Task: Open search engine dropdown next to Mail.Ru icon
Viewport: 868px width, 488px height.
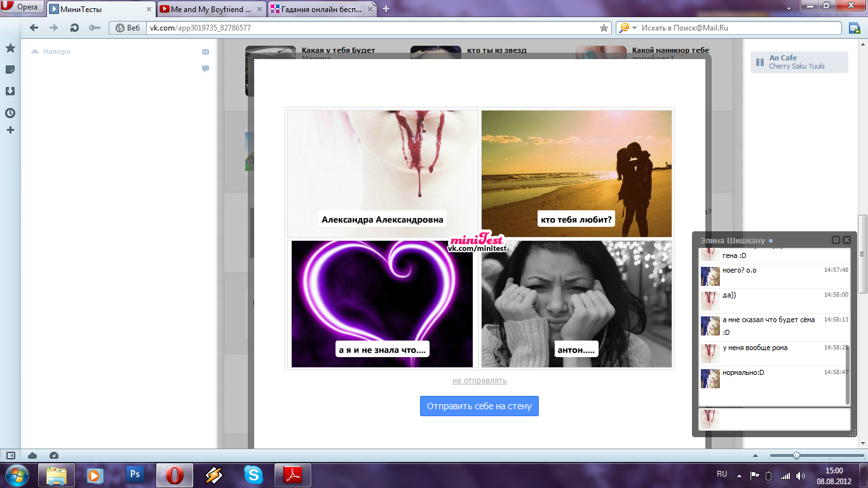Action: pos(634,28)
